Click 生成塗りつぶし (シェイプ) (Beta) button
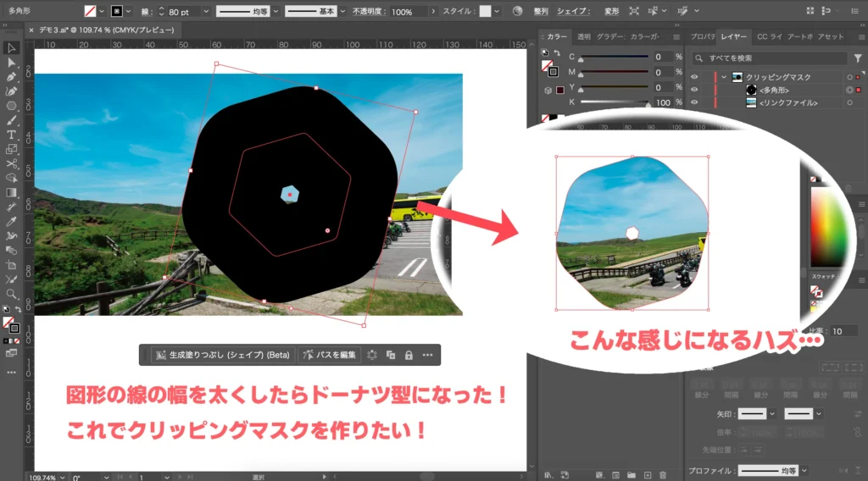 223,355
